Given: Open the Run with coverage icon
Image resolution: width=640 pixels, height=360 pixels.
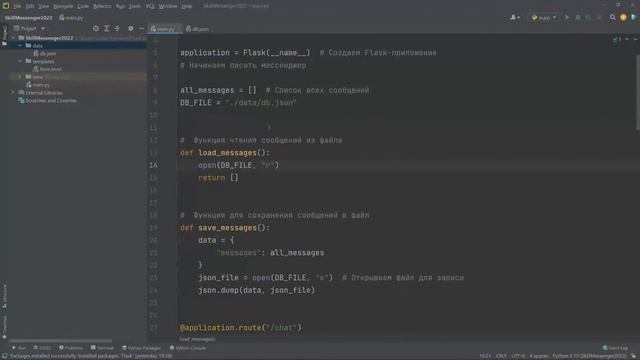Looking at the screenshot, I should click(588, 18).
